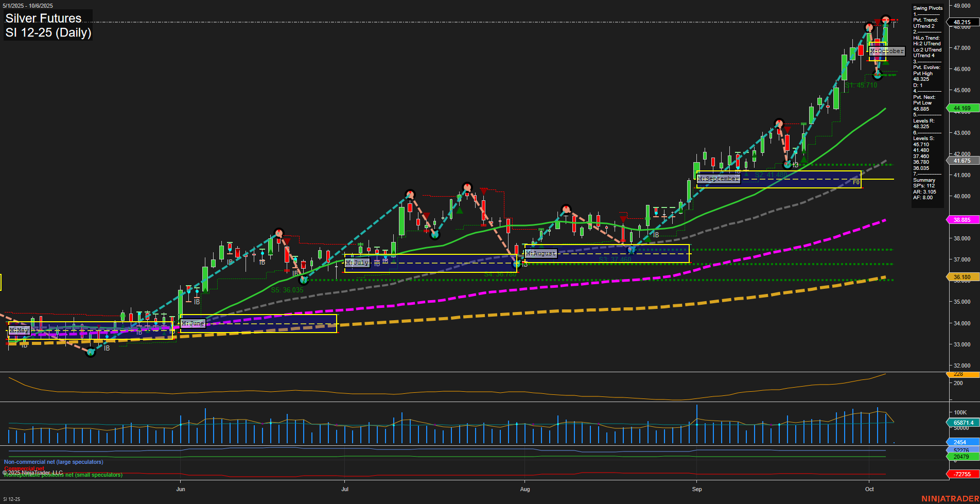This screenshot has width=980, height=504.
Task: Open the Swing Pivots panel header
Action: click(x=927, y=8)
